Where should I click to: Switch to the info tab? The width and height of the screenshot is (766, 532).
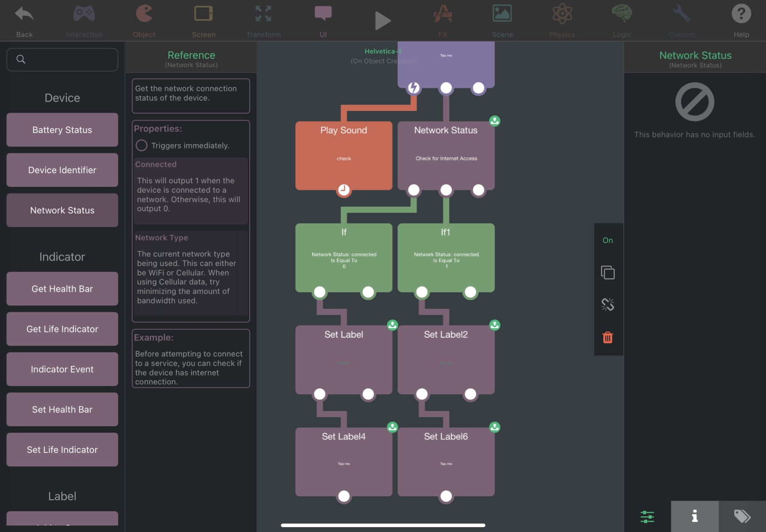[x=694, y=516]
